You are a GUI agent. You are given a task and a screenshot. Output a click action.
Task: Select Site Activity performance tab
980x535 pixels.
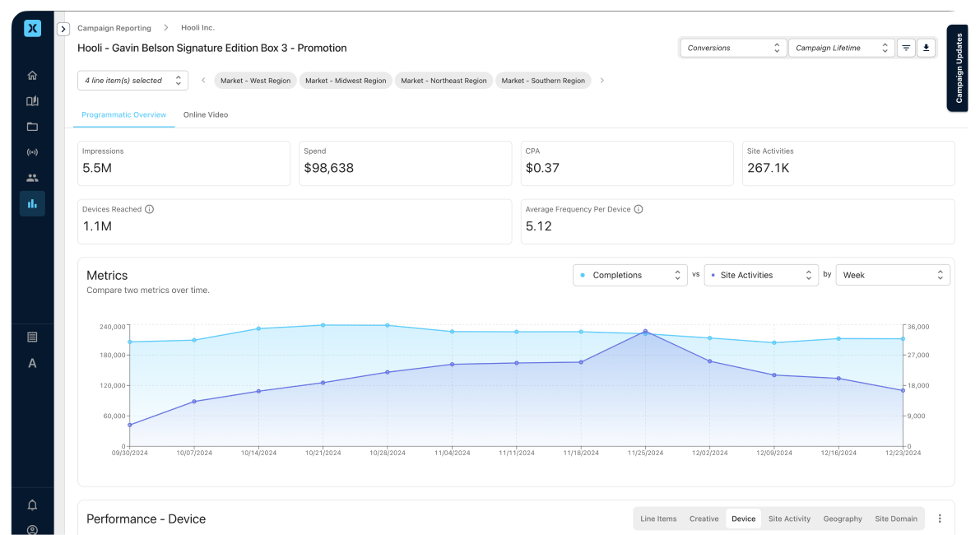(789, 519)
